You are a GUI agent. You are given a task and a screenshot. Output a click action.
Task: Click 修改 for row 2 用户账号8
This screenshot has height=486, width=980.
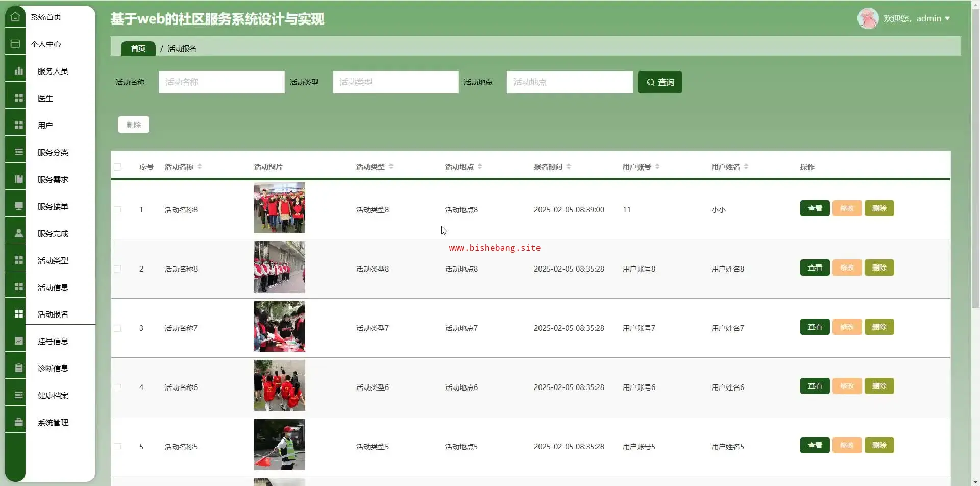(847, 268)
